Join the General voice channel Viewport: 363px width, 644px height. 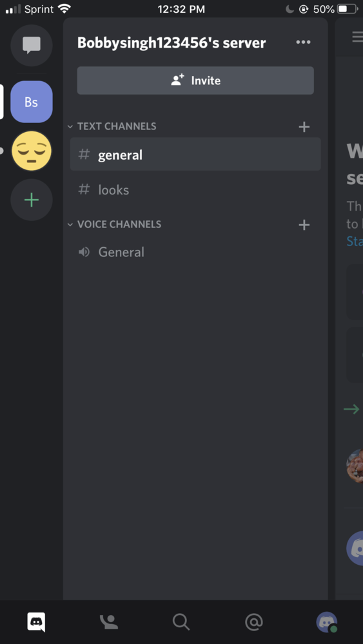[195, 252]
